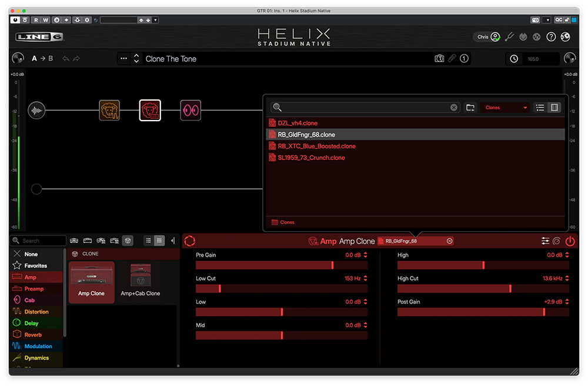Click the Low Cut slider
588x386 pixels.
click(x=282, y=288)
